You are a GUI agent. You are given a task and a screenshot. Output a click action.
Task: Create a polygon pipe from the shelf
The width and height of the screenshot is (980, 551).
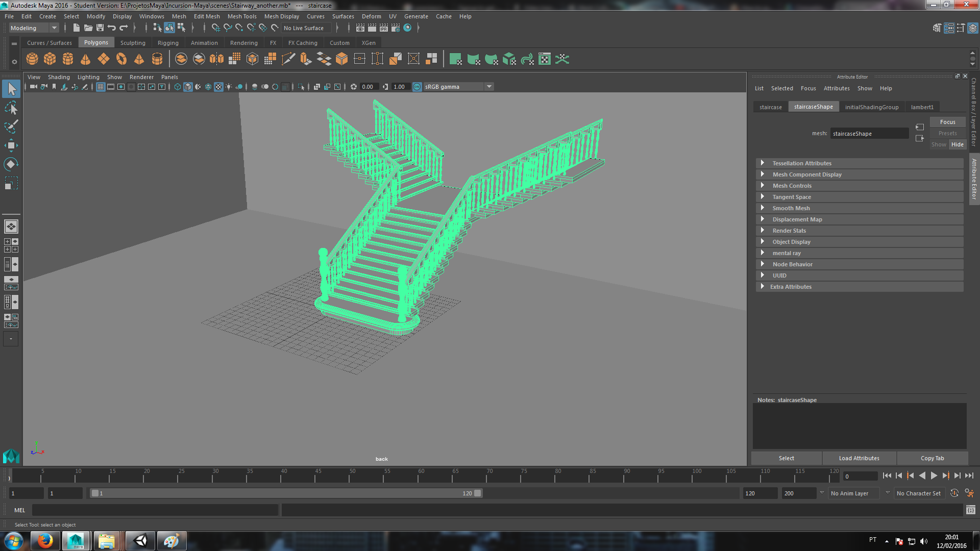157,59
